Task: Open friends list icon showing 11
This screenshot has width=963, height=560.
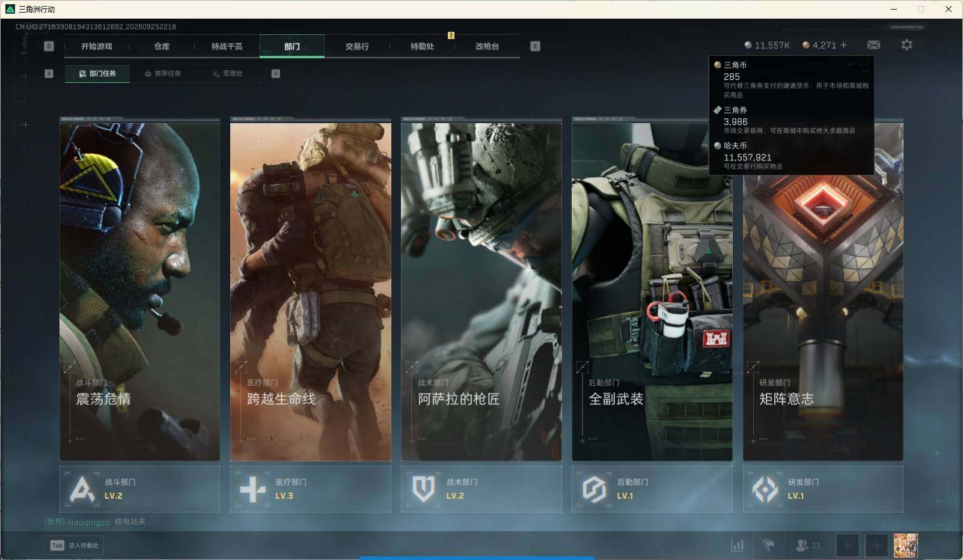Action: click(808, 546)
